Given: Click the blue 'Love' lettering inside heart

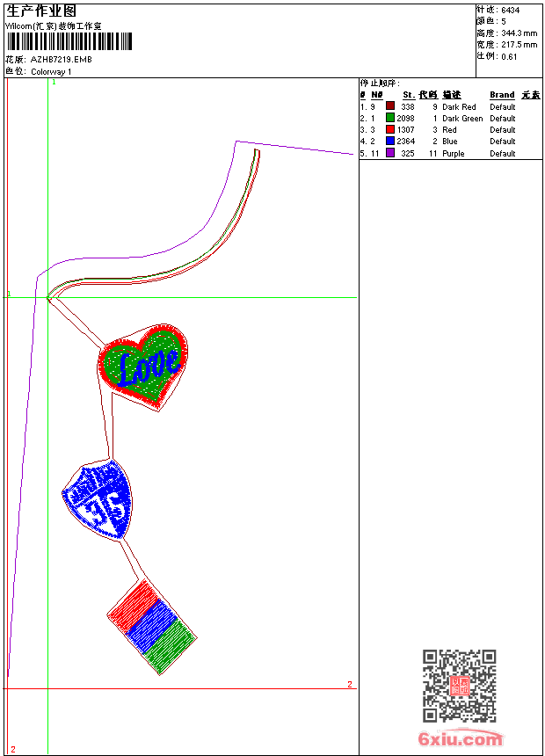Looking at the screenshot, I should click(x=148, y=367).
